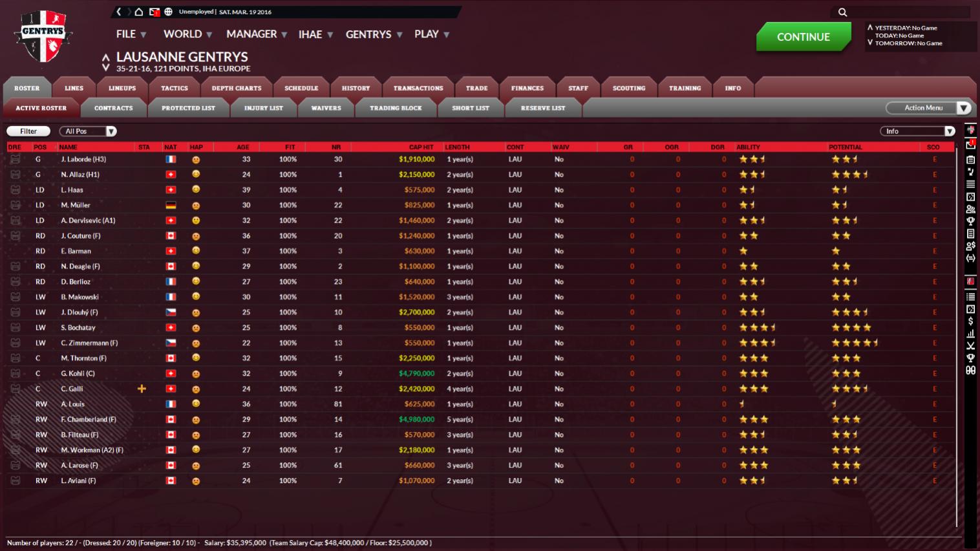
Task: Open the All Pos position dropdown
Action: point(88,131)
